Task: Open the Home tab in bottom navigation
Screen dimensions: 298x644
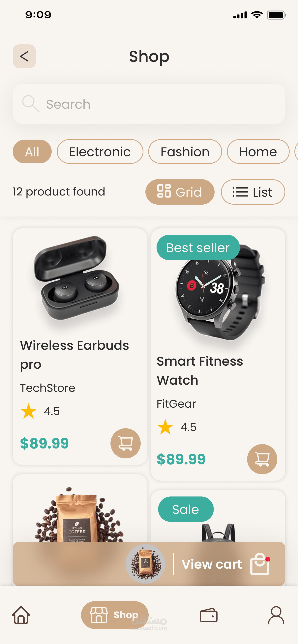Action: point(21,615)
